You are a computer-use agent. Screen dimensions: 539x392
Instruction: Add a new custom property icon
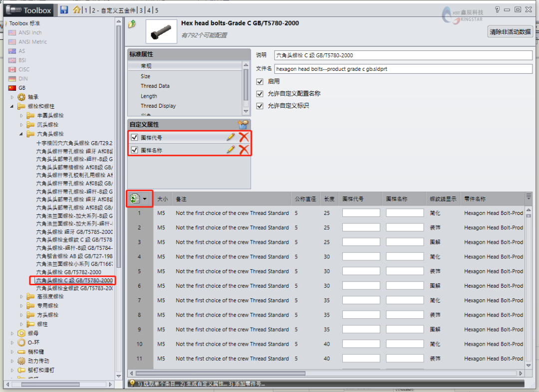click(243, 124)
